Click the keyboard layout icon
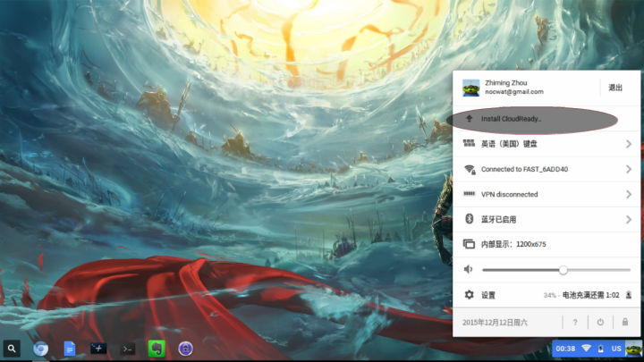 click(469, 143)
